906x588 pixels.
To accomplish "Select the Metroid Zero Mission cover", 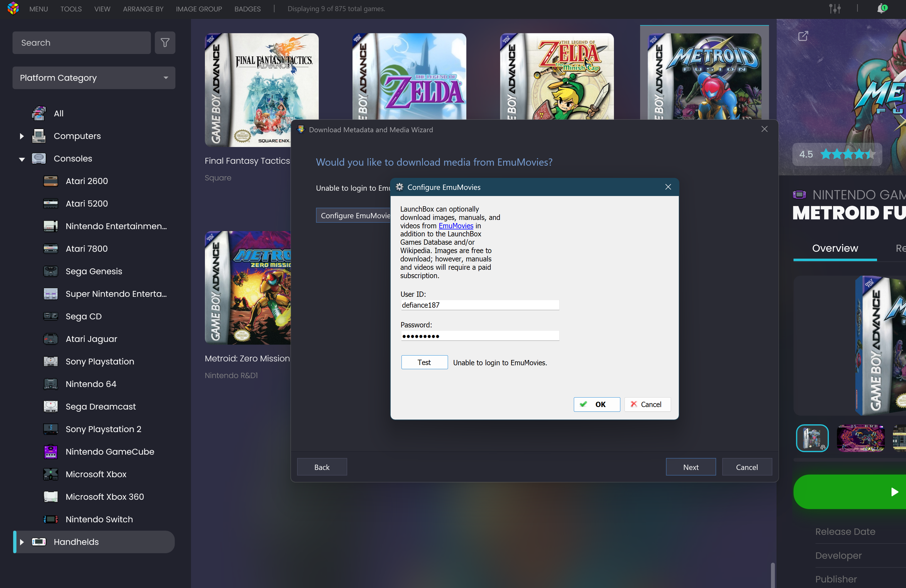I will pos(248,288).
